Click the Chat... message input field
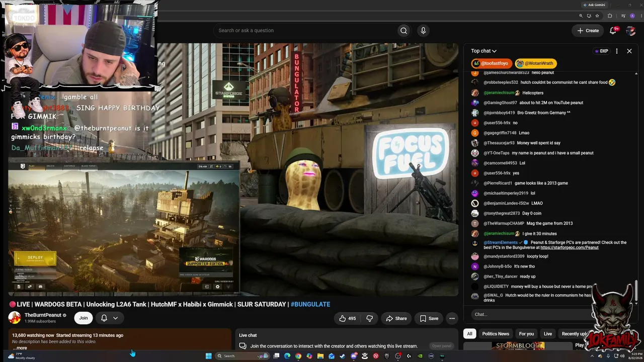The height and width of the screenshot is (362, 644). pyautogui.click(x=533, y=314)
